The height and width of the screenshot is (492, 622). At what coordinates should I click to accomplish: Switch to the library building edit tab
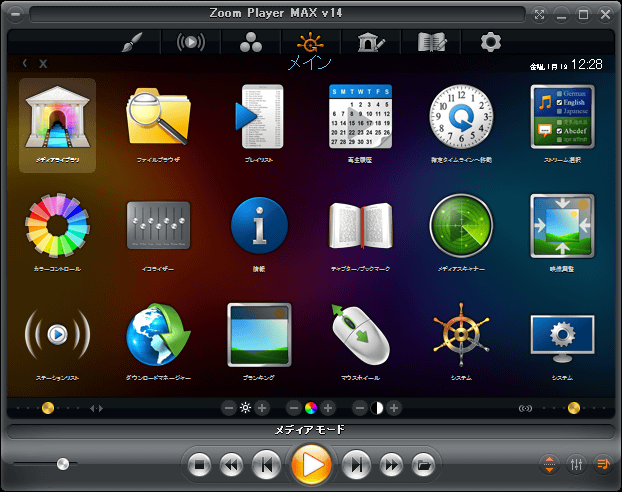point(371,42)
